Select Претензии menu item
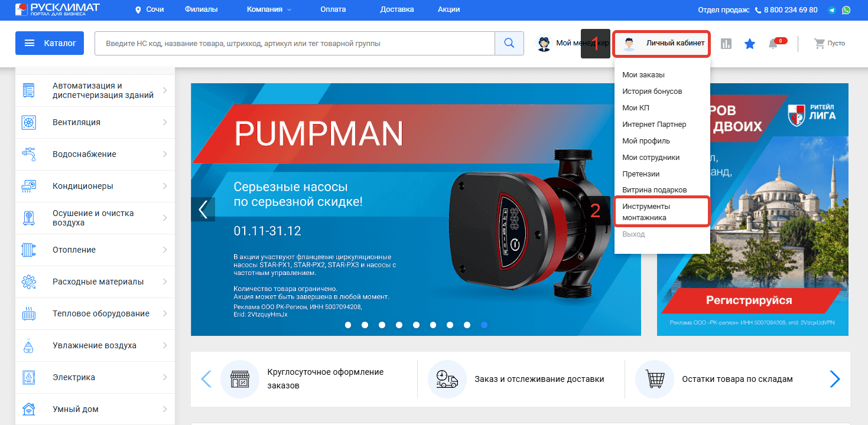Image resolution: width=868 pixels, height=425 pixels. click(641, 174)
